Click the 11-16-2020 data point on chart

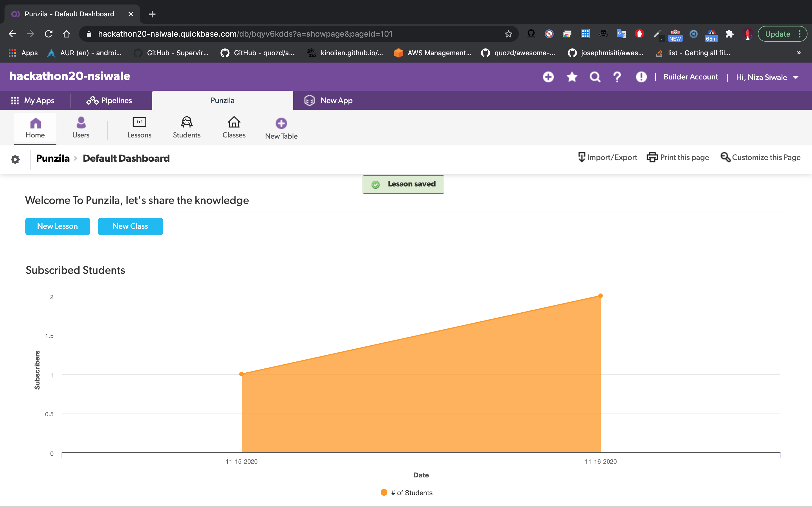pyautogui.click(x=601, y=296)
